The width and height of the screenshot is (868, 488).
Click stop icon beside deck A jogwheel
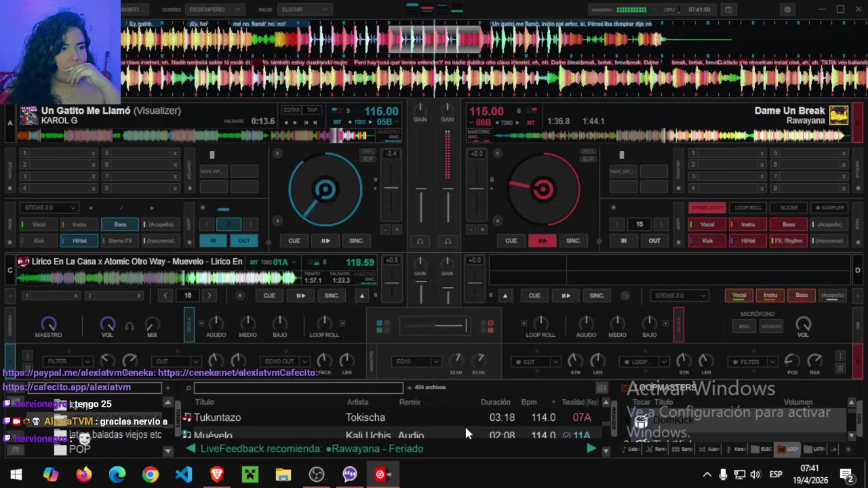(x=277, y=221)
